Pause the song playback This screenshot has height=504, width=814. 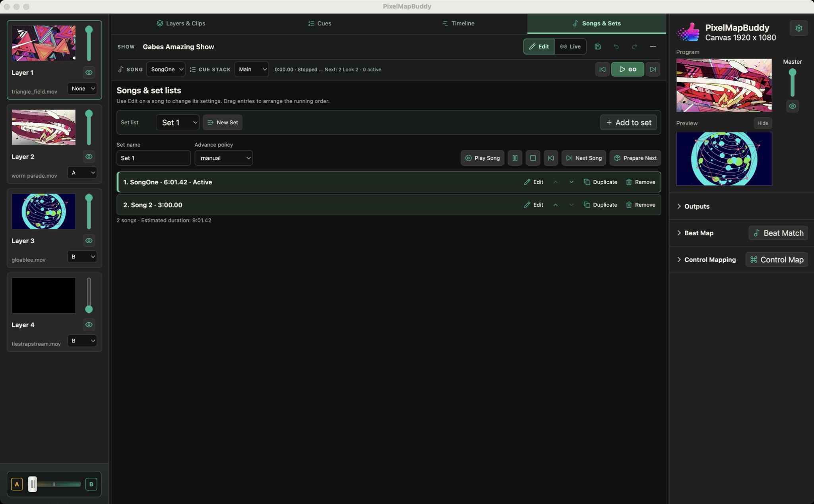[515, 158]
